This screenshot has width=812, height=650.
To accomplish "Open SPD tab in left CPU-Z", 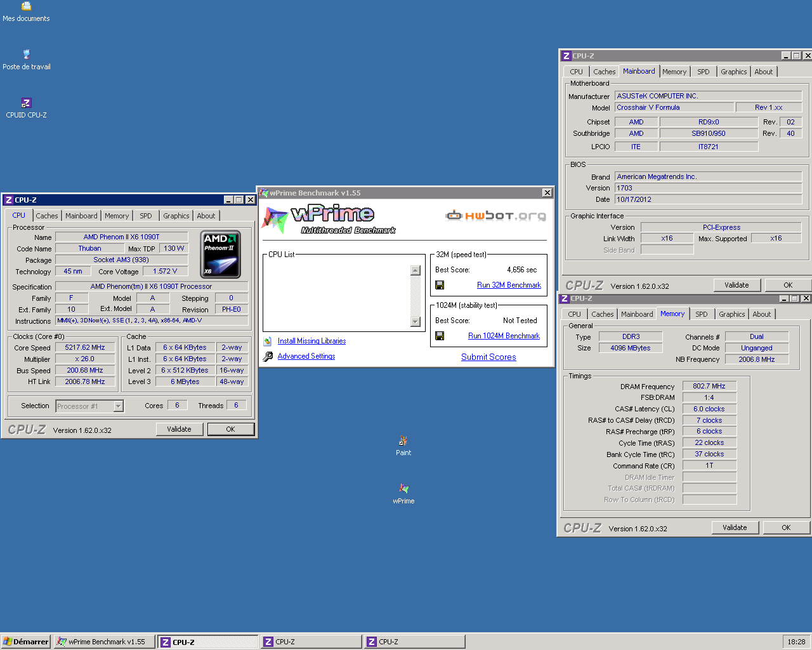I will tap(146, 216).
